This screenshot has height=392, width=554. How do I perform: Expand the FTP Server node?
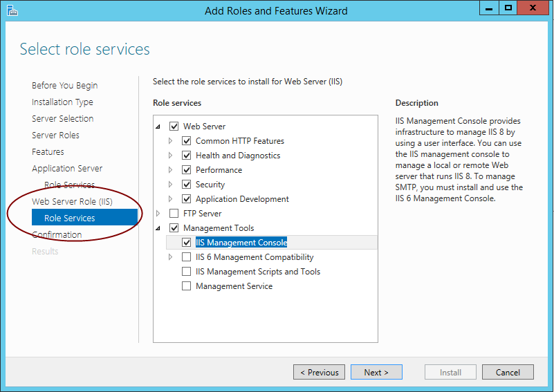click(158, 214)
